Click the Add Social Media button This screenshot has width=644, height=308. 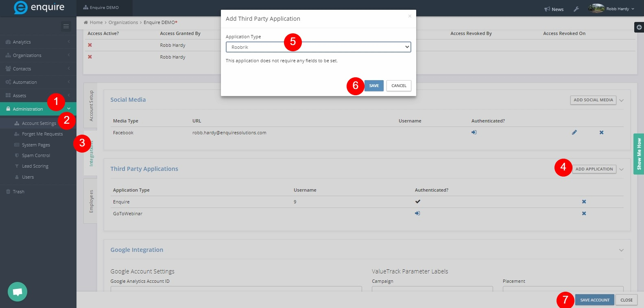click(593, 100)
